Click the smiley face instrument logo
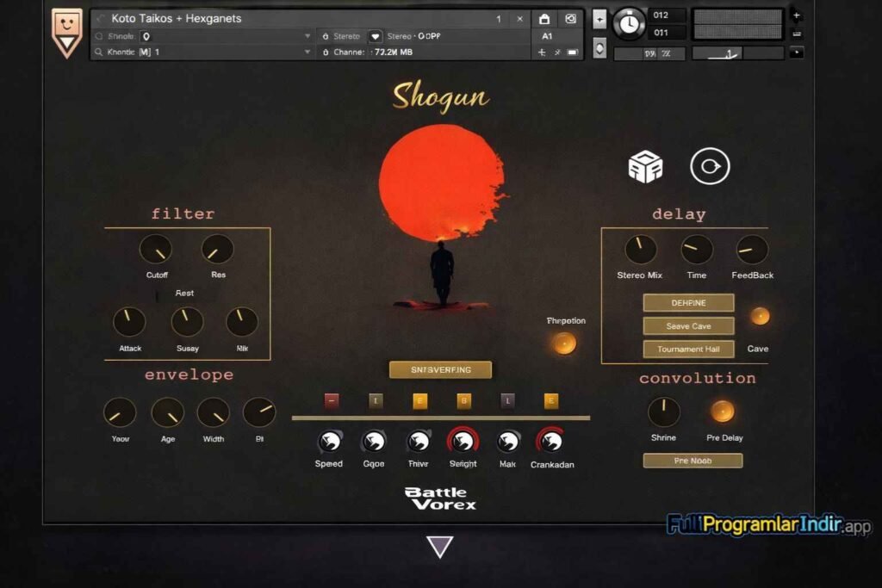Viewport: 882px width, 588px height. (x=67, y=32)
